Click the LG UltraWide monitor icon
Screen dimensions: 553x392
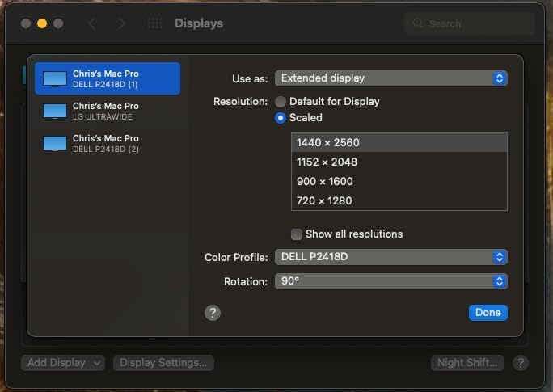click(x=55, y=111)
